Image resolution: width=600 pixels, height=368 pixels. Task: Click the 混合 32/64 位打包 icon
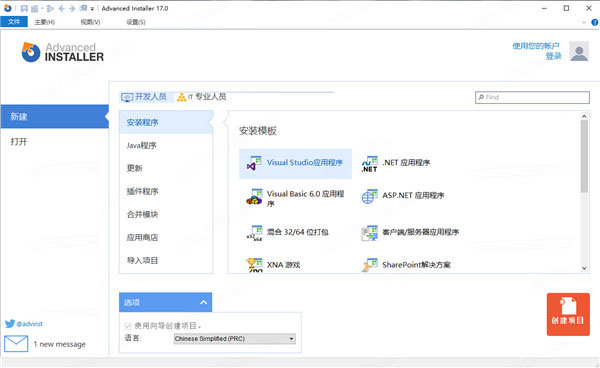254,233
